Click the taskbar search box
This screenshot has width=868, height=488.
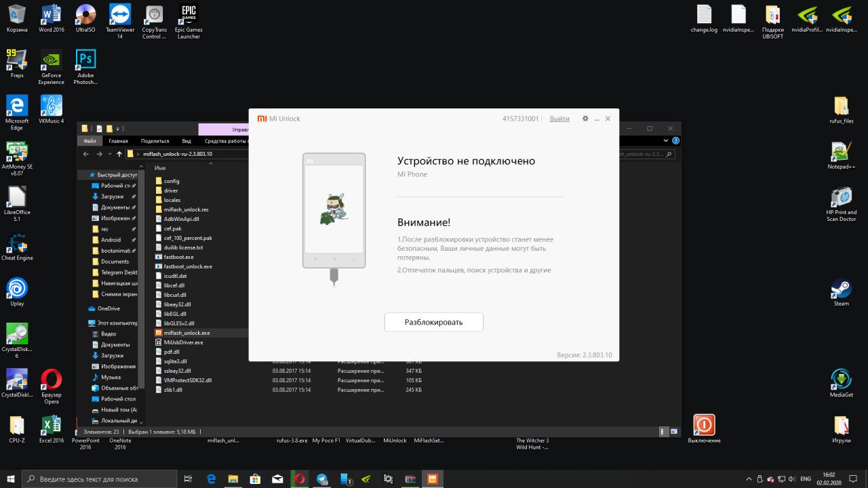100,479
